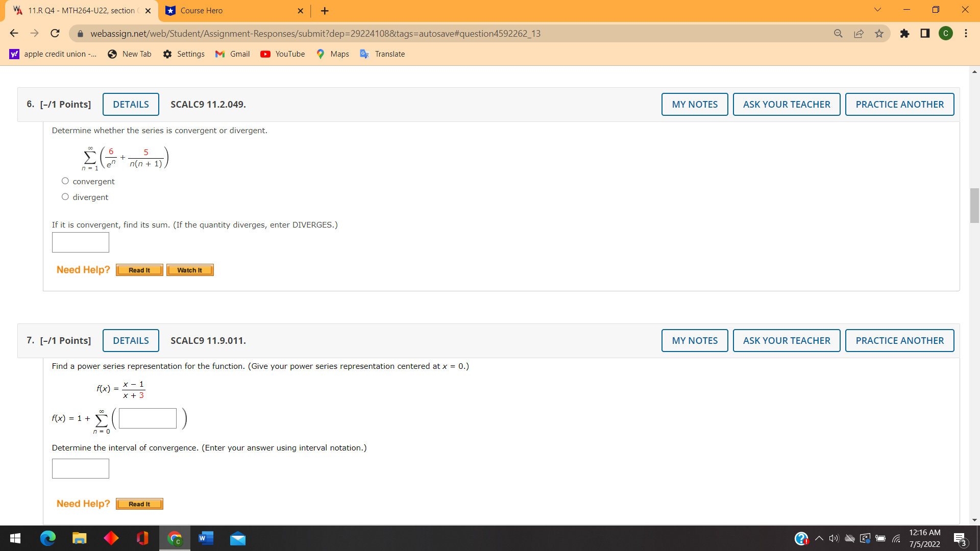Click the page zoom magnifier icon
This screenshot has width=980, height=551.
838,34
